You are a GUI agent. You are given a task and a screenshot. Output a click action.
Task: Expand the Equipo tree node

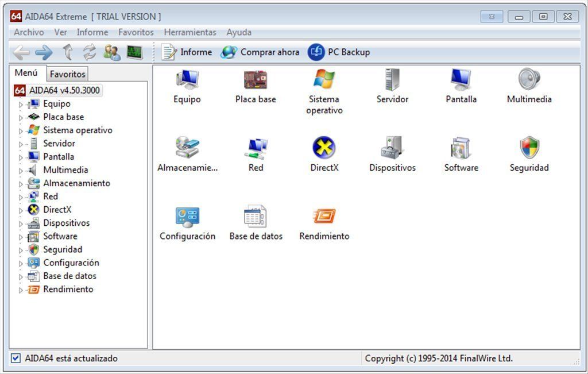tap(21, 105)
